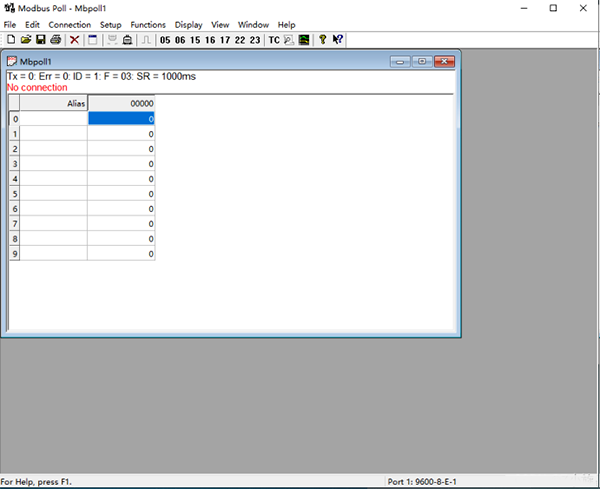Image resolution: width=600 pixels, height=489 pixels.
Task: Click the Print icon in toolbar
Action: [56, 40]
